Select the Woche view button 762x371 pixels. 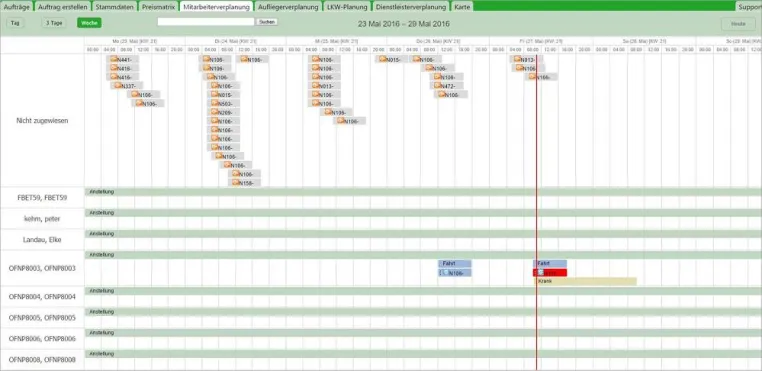89,23
